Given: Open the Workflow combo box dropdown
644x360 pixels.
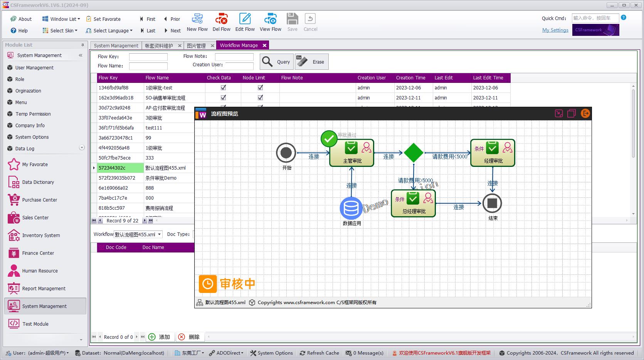Looking at the screenshot, I should 159,234.
